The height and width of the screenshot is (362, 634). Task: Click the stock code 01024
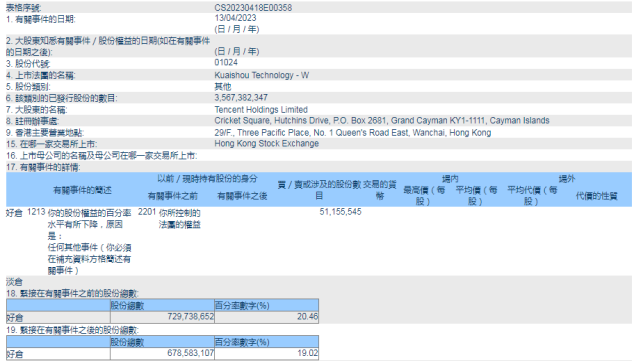click(226, 62)
